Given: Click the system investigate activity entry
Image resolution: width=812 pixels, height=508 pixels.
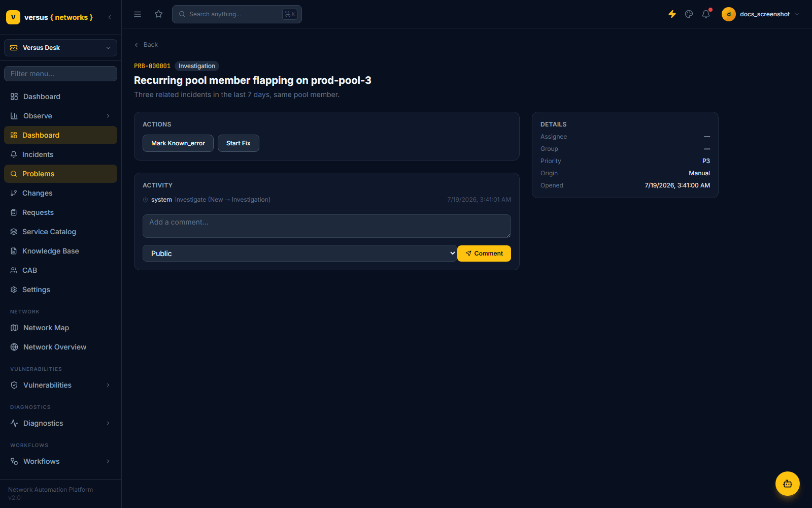Looking at the screenshot, I should click(327, 200).
